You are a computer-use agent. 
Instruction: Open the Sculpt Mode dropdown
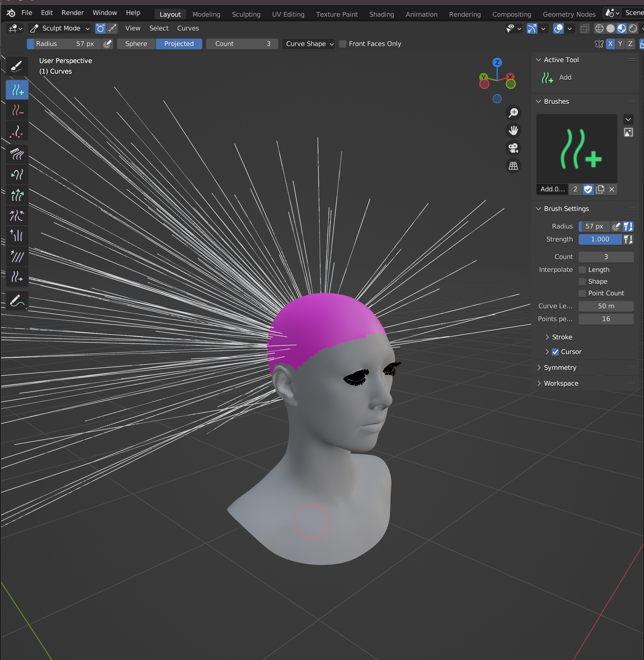59,28
